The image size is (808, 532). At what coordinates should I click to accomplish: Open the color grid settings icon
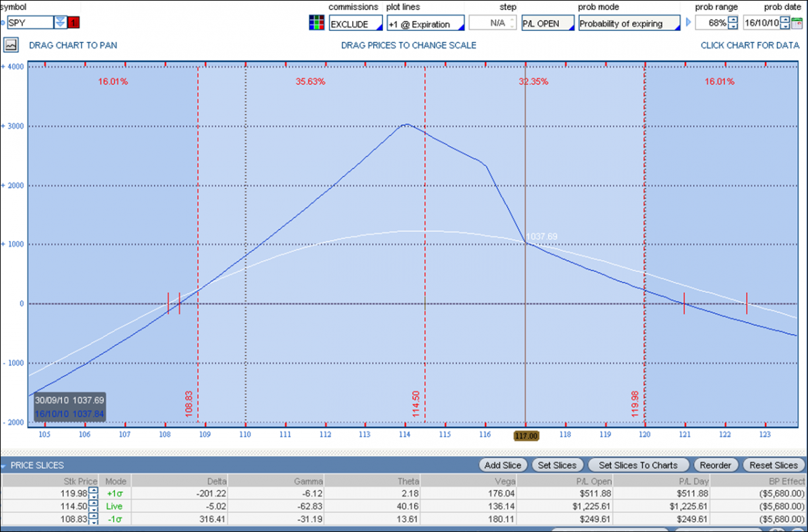pos(316,22)
